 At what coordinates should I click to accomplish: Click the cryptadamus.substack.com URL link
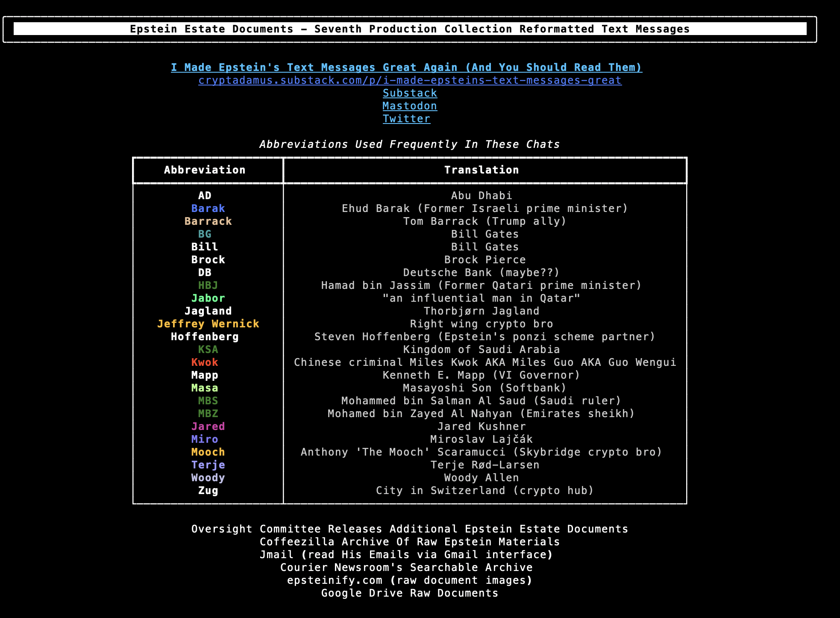click(x=410, y=80)
